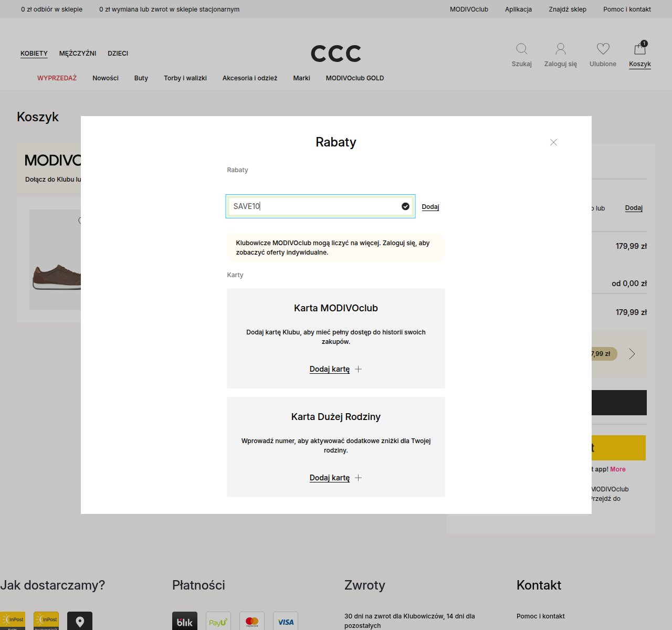
Task: Focus the discount code input field
Action: point(320,206)
